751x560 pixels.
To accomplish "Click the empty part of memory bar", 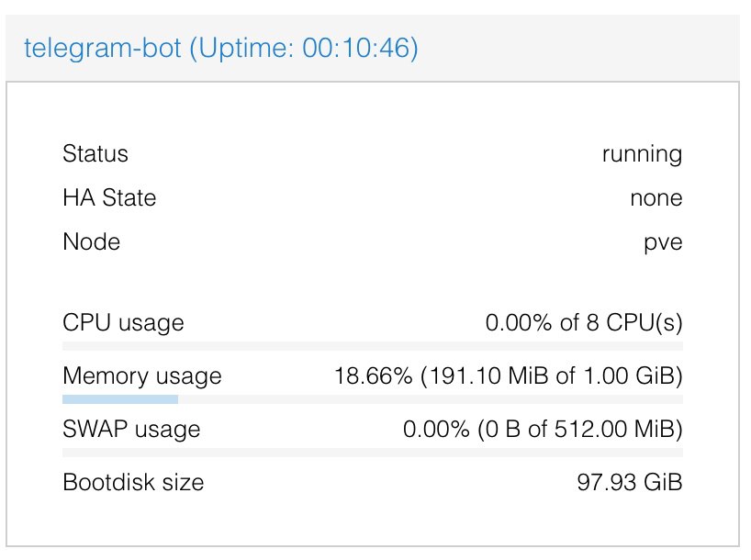I will click(x=431, y=399).
